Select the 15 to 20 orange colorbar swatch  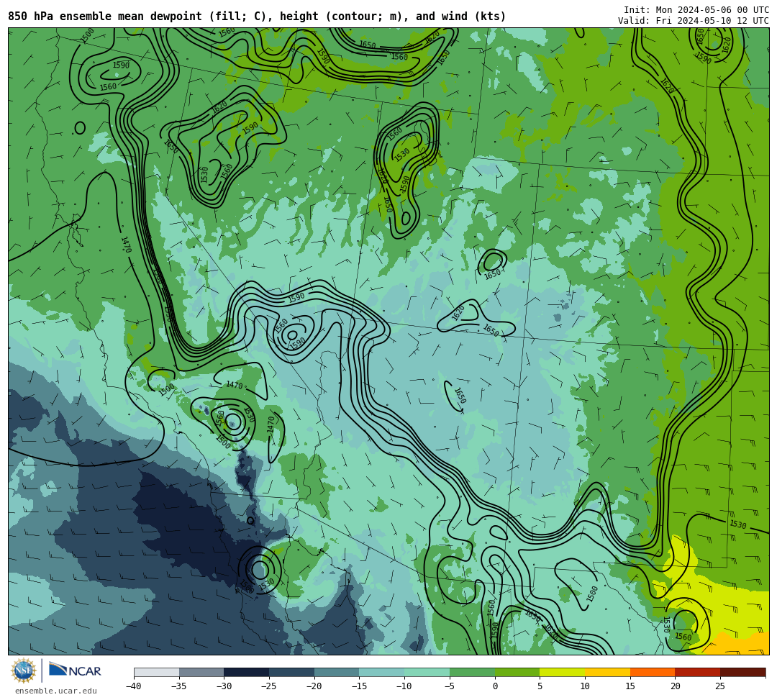(x=652, y=672)
